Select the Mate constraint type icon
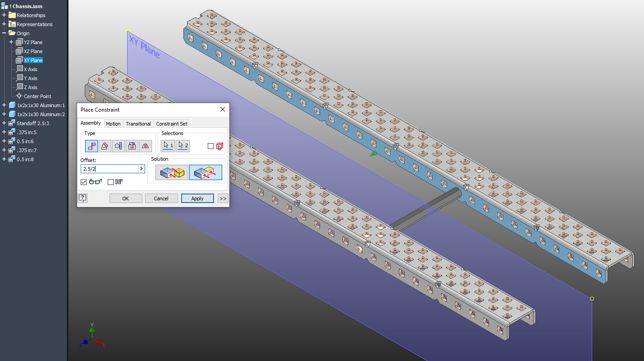Viewport: 644px width, 361px height. 91,146
